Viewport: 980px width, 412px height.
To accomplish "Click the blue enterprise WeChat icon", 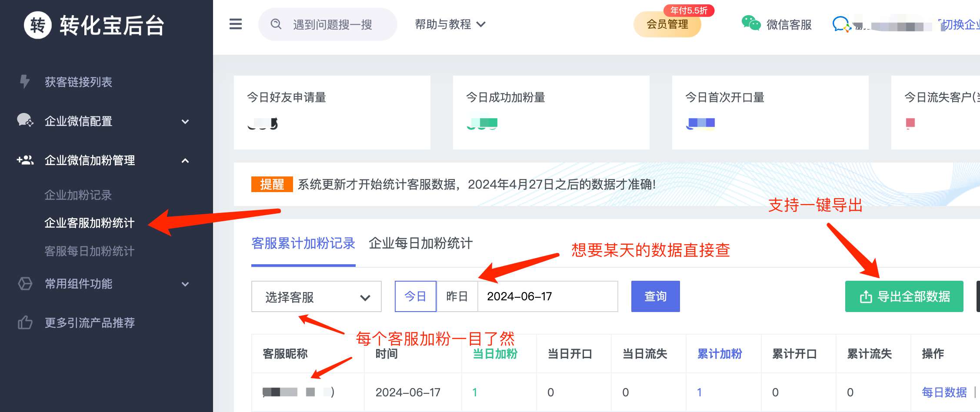I will (841, 24).
